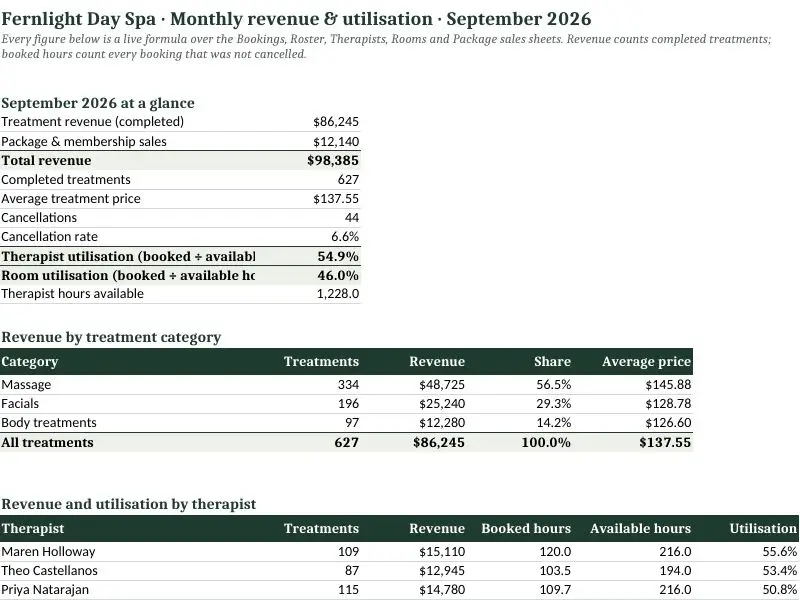Select Body treatments count 97

(x=352, y=422)
